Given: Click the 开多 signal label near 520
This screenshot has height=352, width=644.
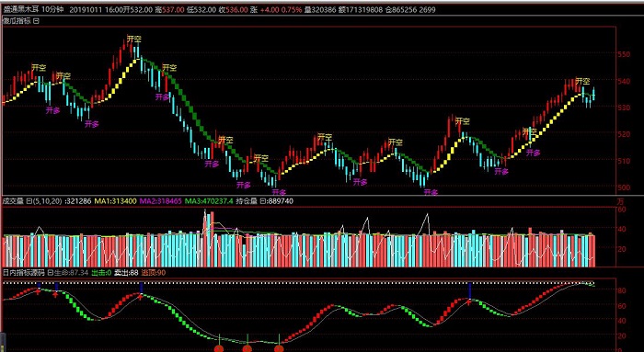Looking at the screenshot, I should pyautogui.click(x=533, y=153).
